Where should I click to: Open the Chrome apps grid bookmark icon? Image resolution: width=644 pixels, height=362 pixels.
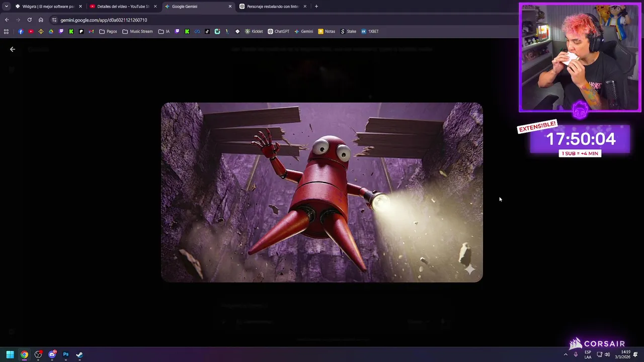point(6,31)
